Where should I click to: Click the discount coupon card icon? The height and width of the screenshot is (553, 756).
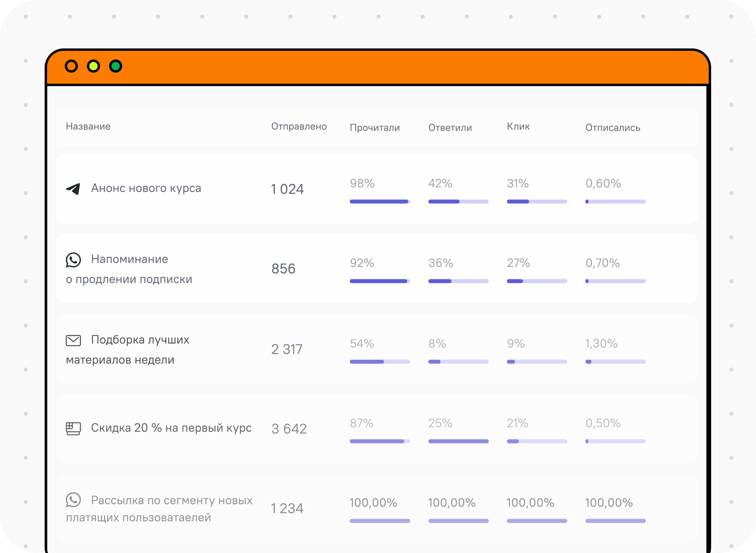(x=73, y=429)
